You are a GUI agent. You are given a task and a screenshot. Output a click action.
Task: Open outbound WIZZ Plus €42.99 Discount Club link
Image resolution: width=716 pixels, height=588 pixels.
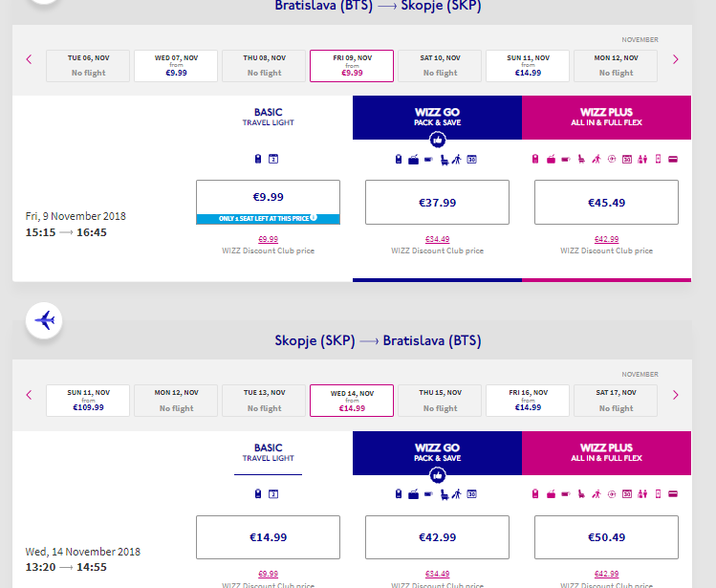606,239
